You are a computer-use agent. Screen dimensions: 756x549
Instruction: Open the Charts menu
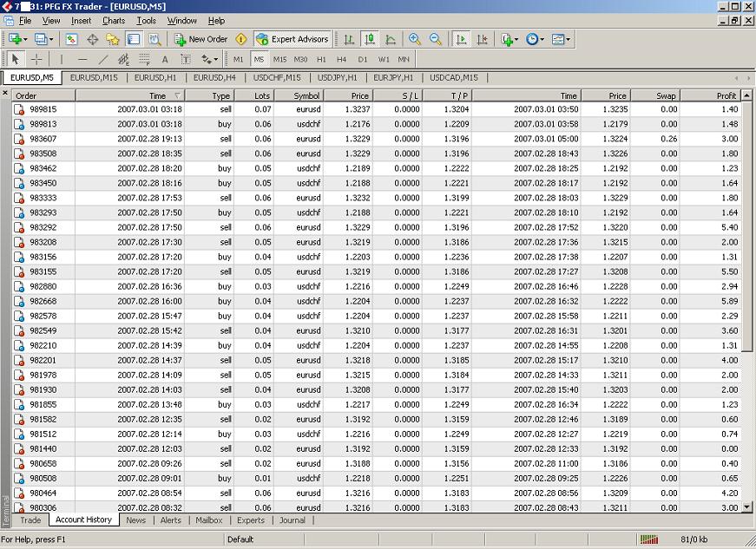coord(114,20)
